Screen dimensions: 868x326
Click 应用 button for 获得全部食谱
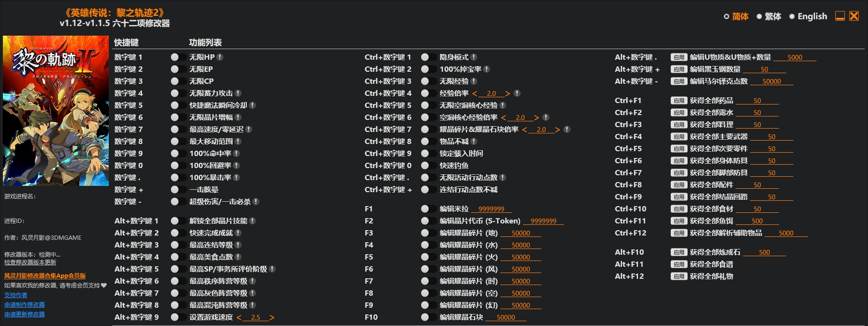click(x=679, y=264)
